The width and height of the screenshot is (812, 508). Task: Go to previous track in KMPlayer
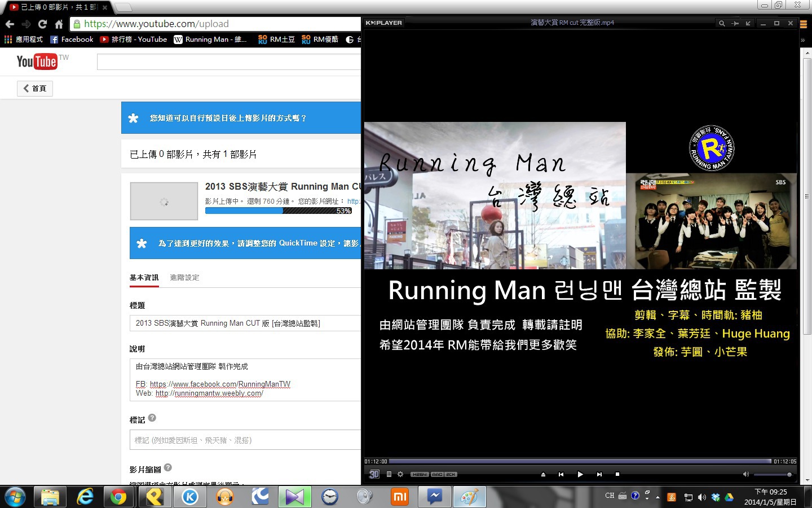(x=561, y=474)
